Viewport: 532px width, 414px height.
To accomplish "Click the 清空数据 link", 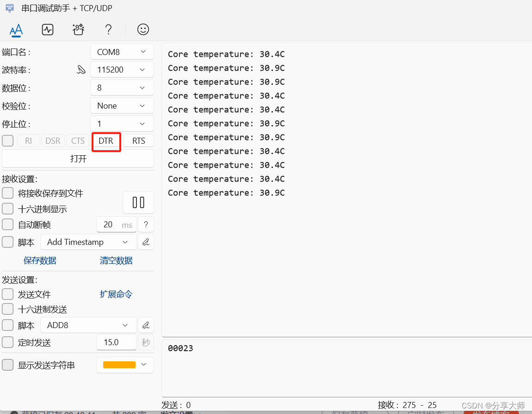I will [116, 260].
